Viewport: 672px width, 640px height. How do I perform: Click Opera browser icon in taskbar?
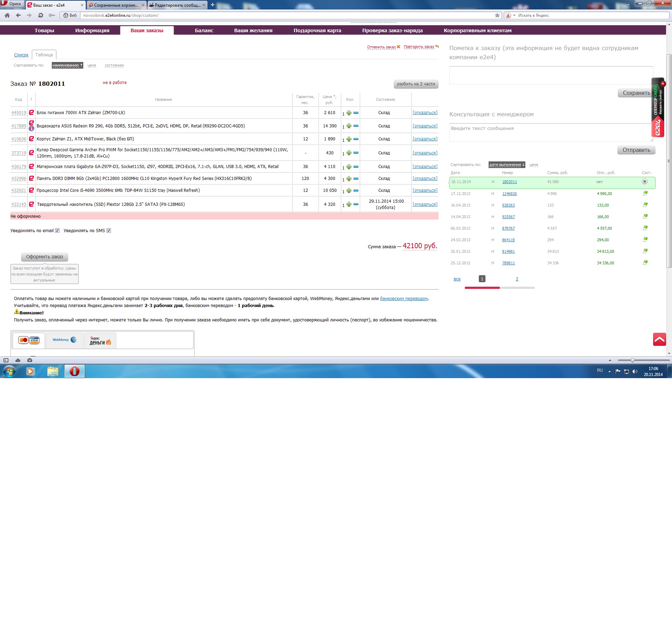74,371
